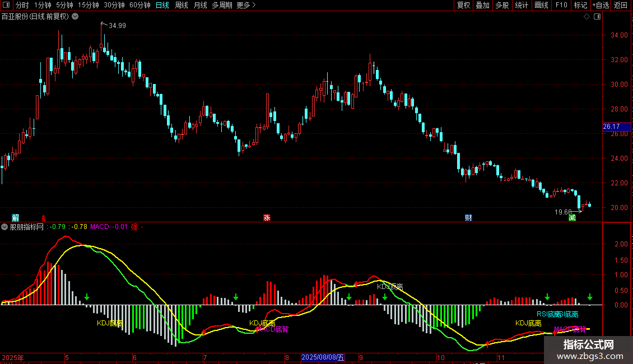Click the 34.99 high price label
This screenshot has width=633, height=364.
coord(117,25)
